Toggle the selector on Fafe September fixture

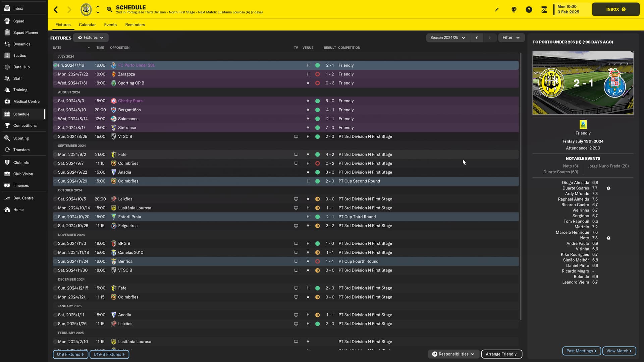coord(55,155)
